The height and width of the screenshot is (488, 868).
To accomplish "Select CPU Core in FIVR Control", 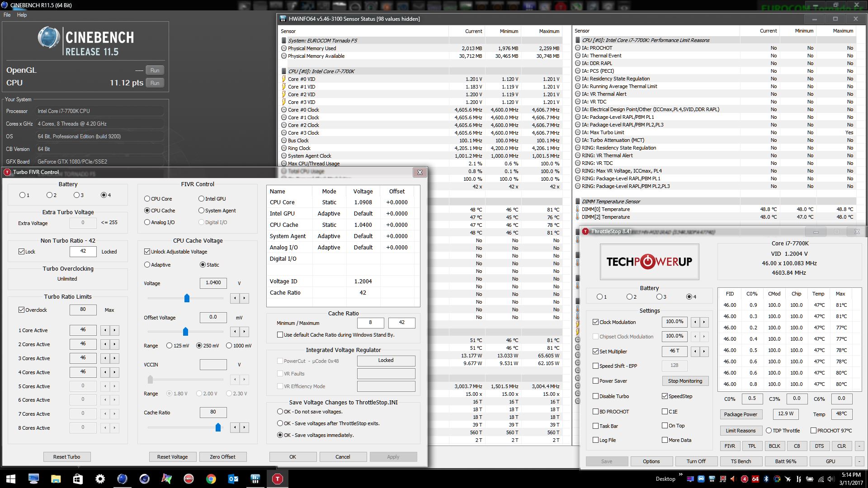I will [x=147, y=199].
